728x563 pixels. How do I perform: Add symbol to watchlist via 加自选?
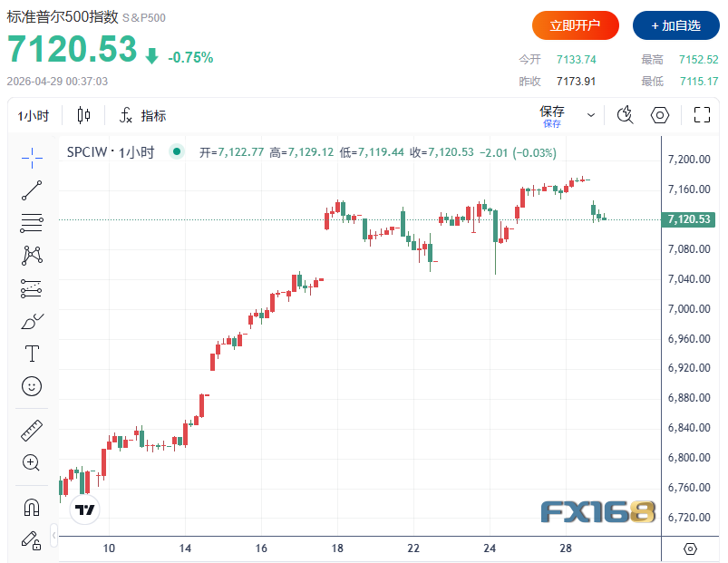point(675,25)
